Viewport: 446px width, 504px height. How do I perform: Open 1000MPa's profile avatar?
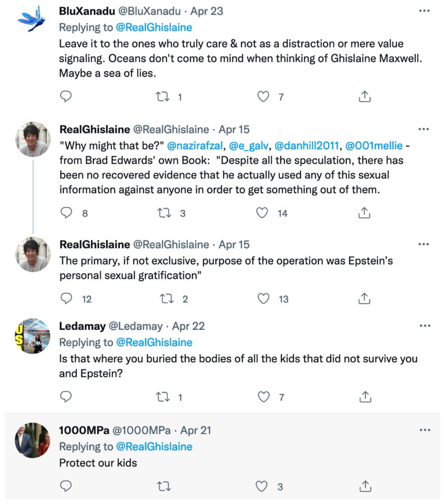tap(32, 440)
